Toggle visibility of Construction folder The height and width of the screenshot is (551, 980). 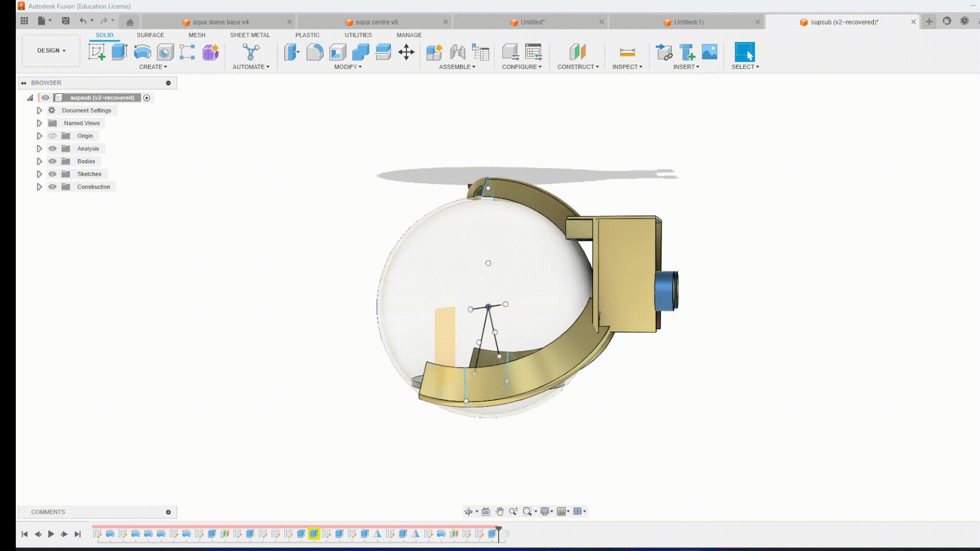tap(52, 187)
